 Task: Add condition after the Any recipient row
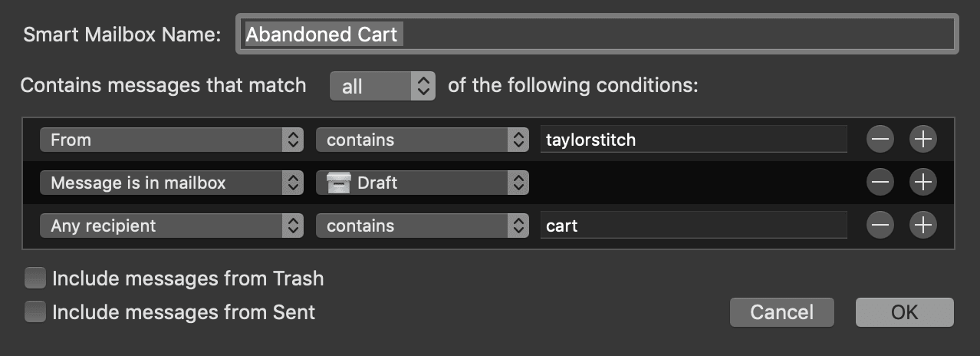923,225
